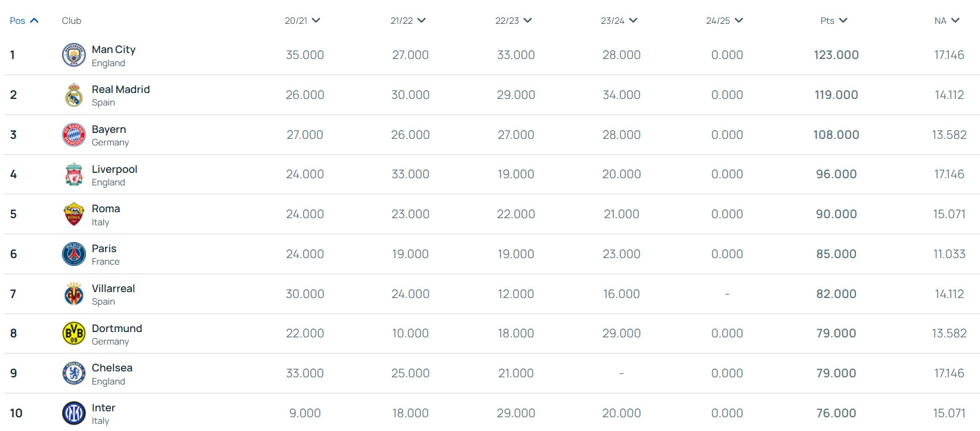Sort by NA column
980x431 pixels.
(947, 21)
